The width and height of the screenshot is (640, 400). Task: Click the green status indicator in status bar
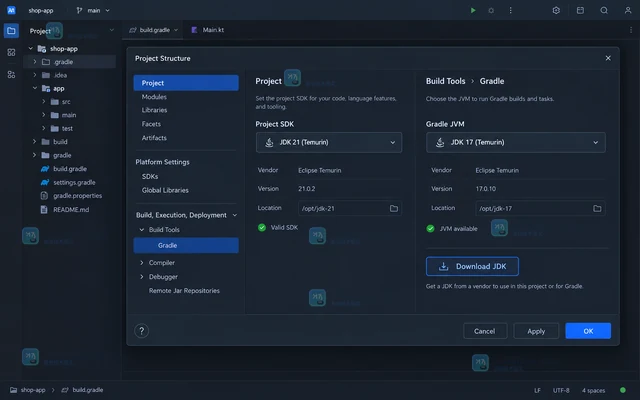coord(622,390)
